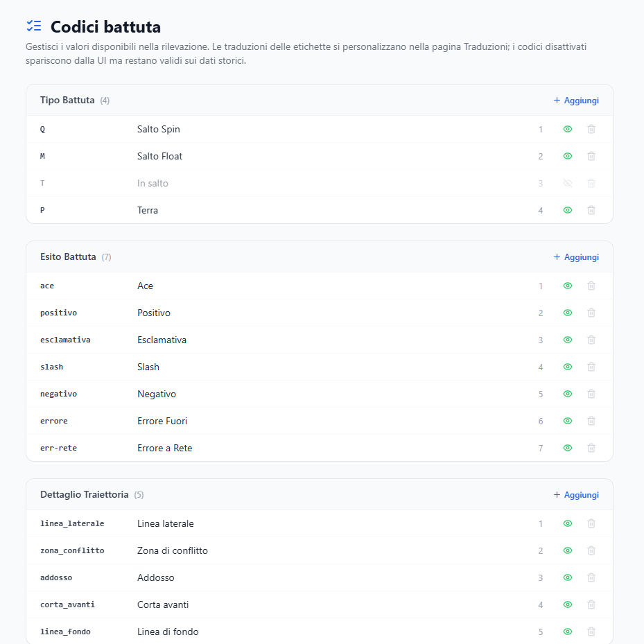Select the Salto Float label
The width and height of the screenshot is (644, 644).
pyautogui.click(x=159, y=157)
